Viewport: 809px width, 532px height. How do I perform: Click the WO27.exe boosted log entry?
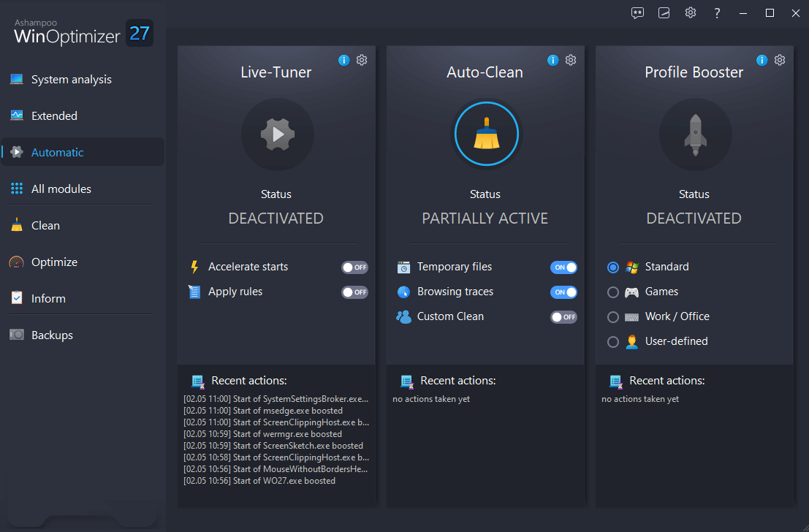258,480
